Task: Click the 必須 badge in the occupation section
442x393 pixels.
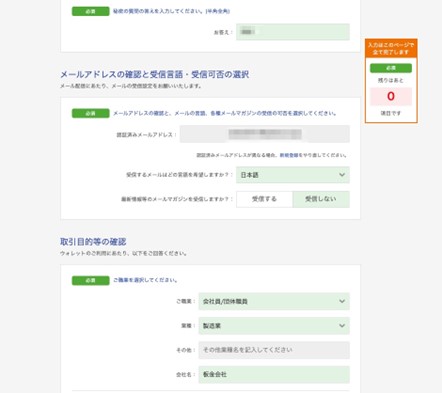Action: coord(90,280)
